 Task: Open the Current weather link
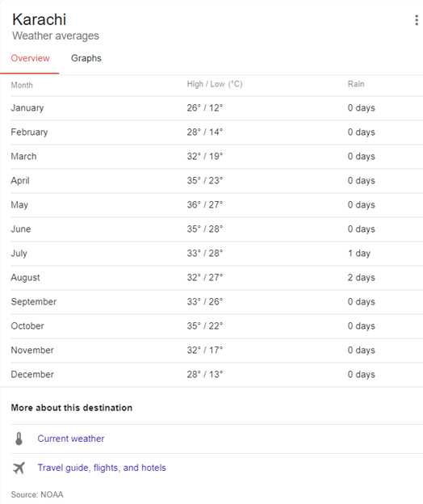(x=71, y=439)
